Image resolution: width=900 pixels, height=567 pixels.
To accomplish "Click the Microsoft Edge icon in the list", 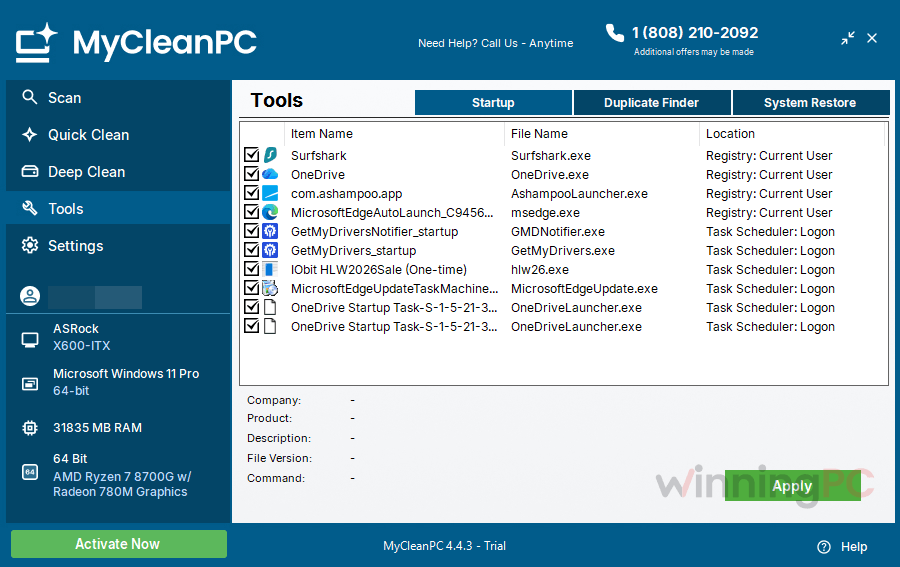I will [x=270, y=212].
